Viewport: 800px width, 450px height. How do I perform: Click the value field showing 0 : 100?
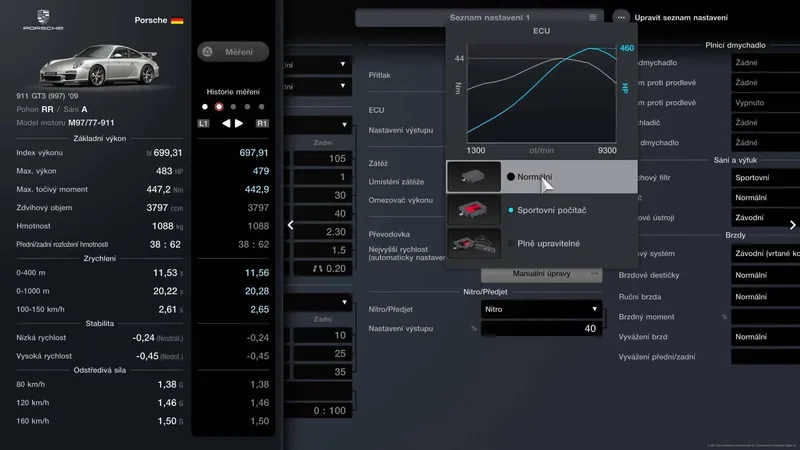[319, 411]
